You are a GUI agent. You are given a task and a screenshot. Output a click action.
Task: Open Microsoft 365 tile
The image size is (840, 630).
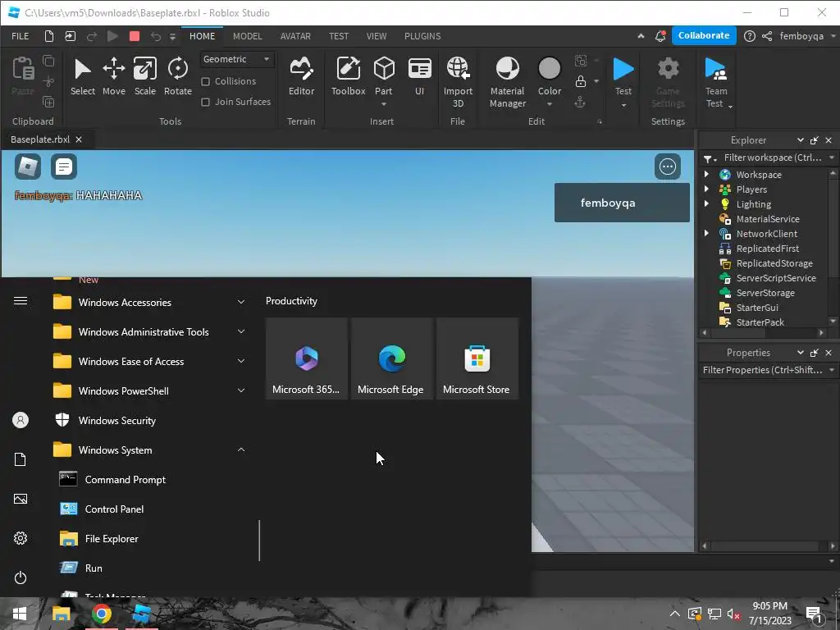(307, 358)
